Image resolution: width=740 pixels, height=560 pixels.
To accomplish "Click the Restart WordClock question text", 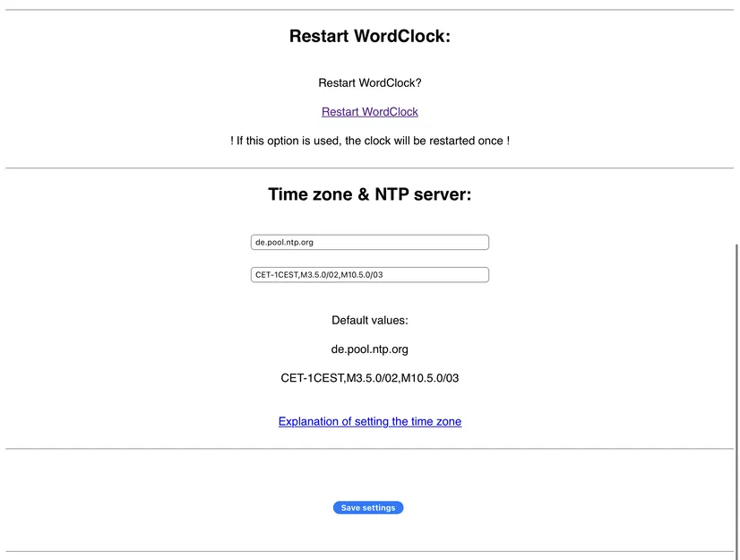I will tap(369, 82).
